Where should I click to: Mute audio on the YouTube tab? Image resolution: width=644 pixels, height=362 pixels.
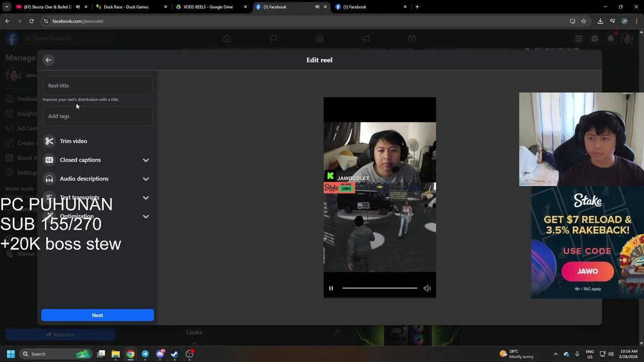click(x=77, y=7)
